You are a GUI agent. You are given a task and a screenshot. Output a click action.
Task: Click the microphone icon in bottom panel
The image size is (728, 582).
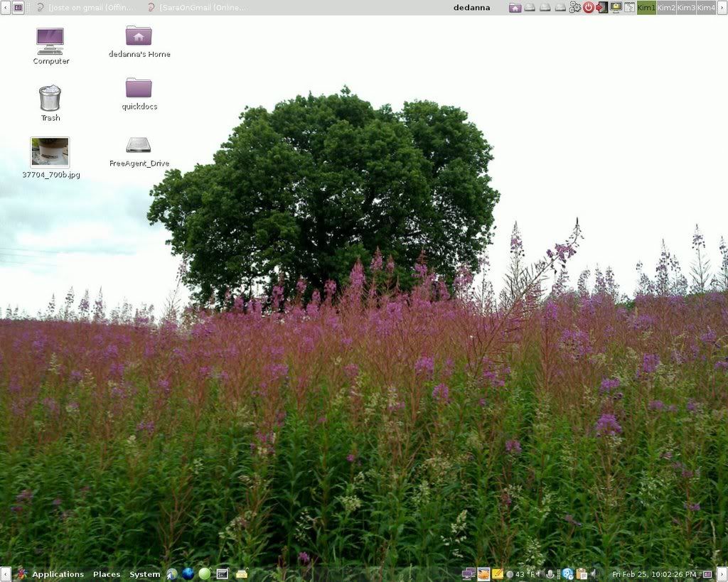(x=550, y=573)
